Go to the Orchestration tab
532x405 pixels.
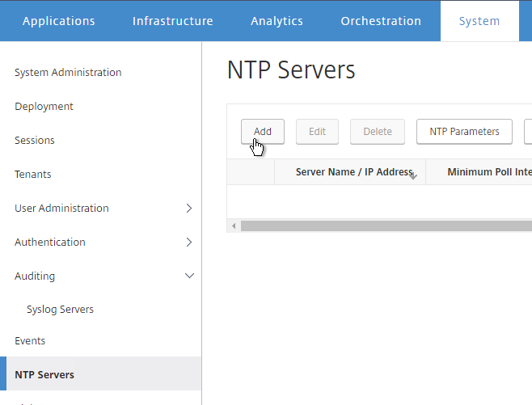(x=381, y=21)
